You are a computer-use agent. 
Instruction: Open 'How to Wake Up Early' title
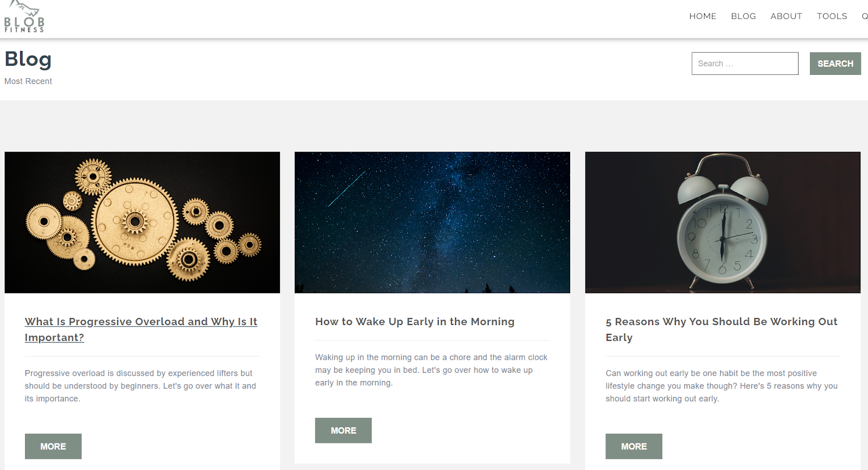pos(414,321)
